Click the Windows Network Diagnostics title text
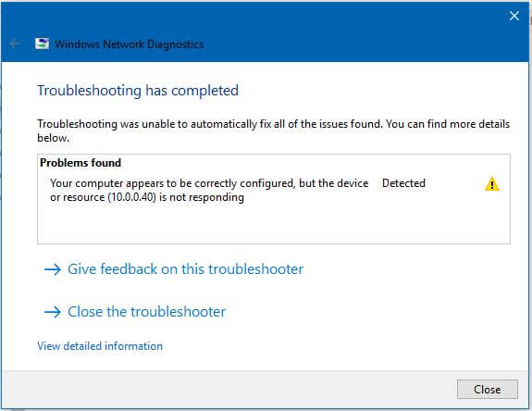532x411 pixels. (x=129, y=44)
